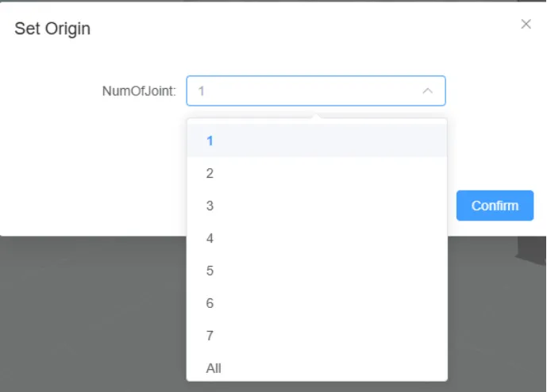Click the dark 3D object at right edge
The width and height of the screenshot is (547, 392).
[532, 248]
